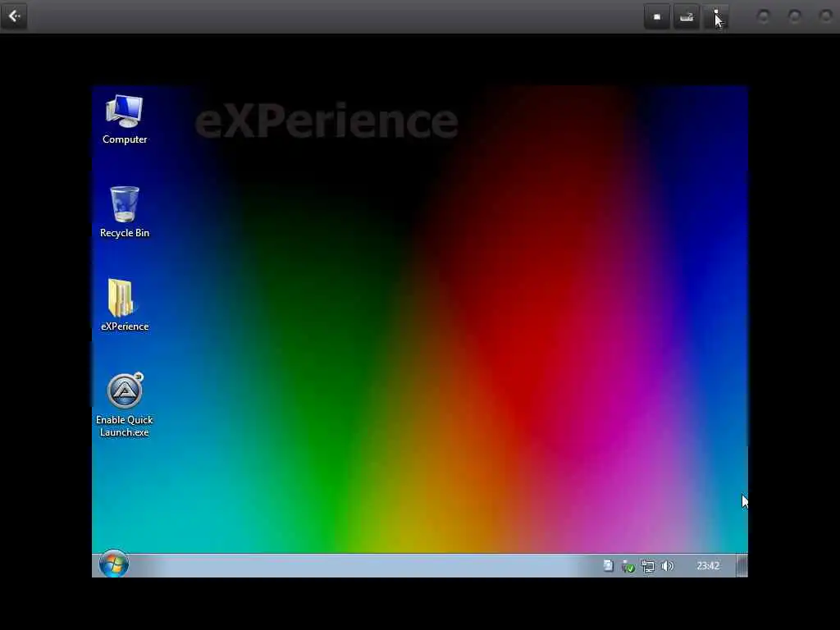Viewport: 840px width, 630px height.
Task: Select Enable Quick Launch.exe icon
Action: (x=125, y=390)
